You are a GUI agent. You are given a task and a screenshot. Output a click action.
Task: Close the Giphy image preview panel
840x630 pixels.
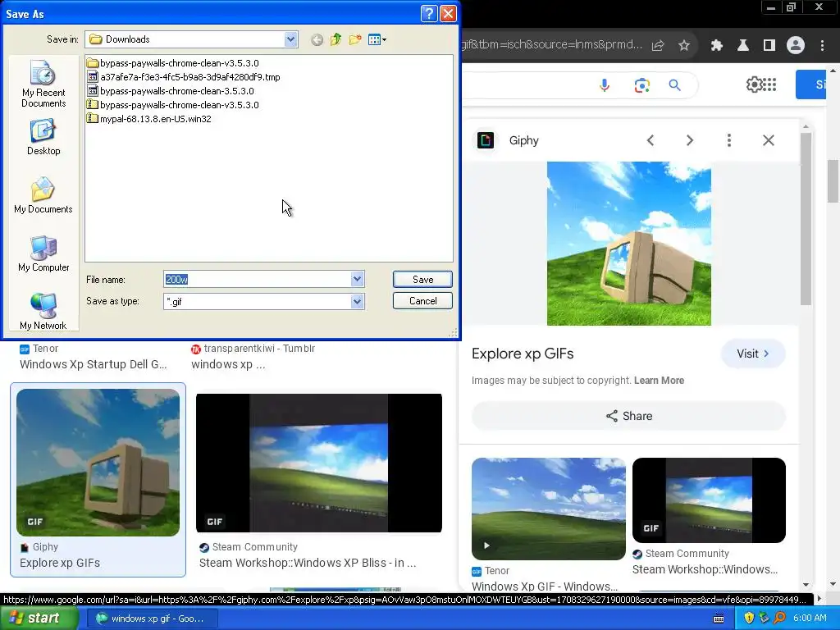point(768,140)
